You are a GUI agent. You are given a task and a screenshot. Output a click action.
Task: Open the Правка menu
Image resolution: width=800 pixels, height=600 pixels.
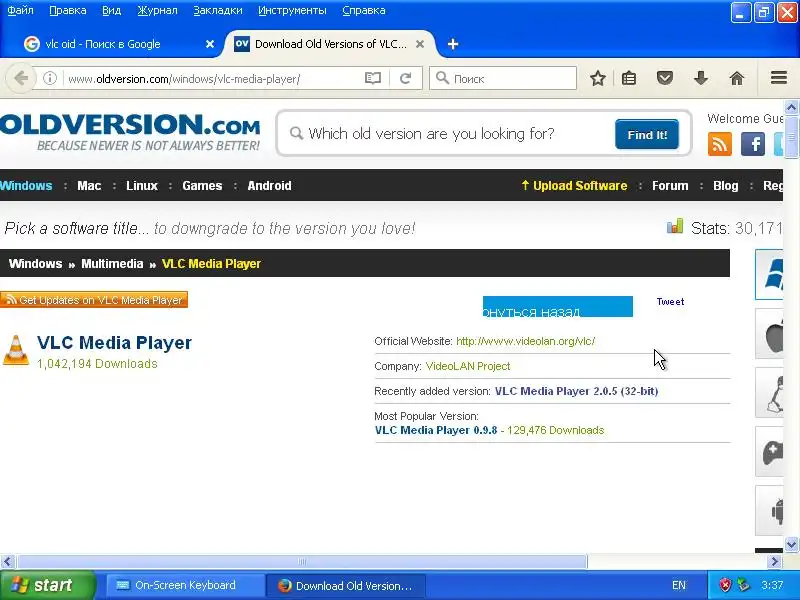[x=68, y=10]
